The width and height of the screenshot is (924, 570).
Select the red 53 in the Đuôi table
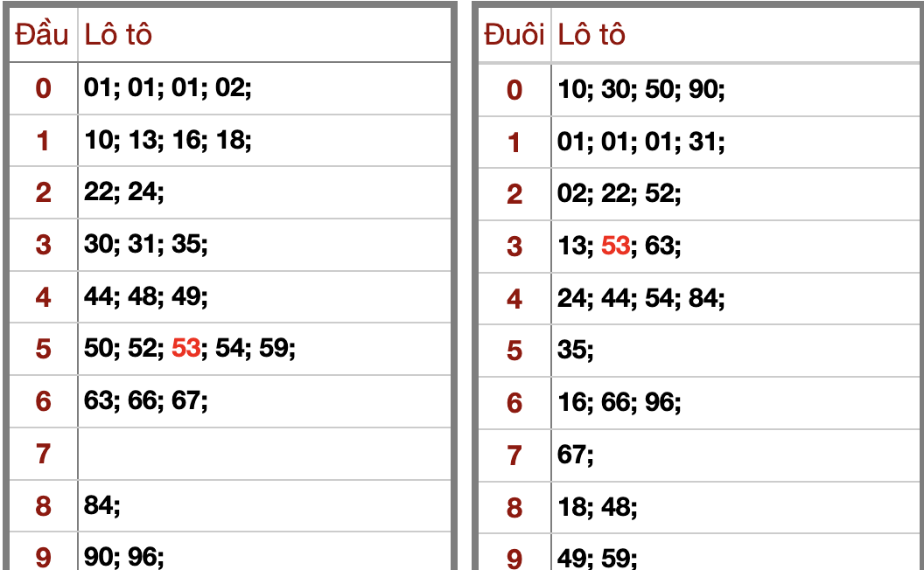615,246
